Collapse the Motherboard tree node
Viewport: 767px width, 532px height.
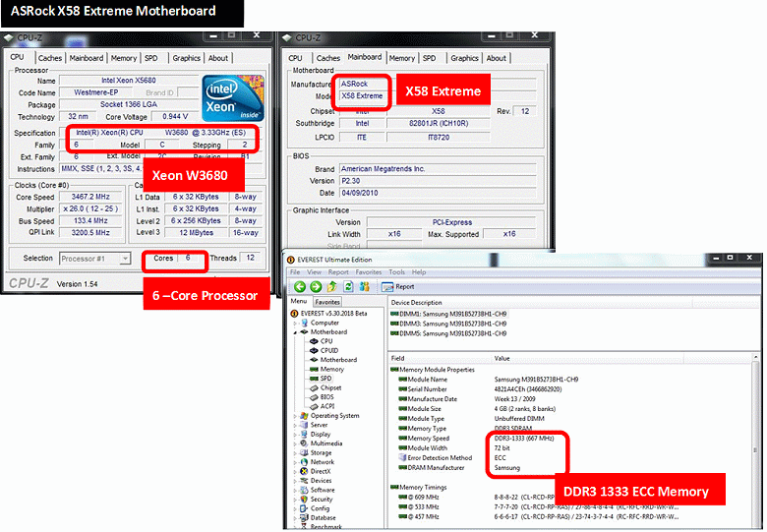pyautogui.click(x=295, y=332)
